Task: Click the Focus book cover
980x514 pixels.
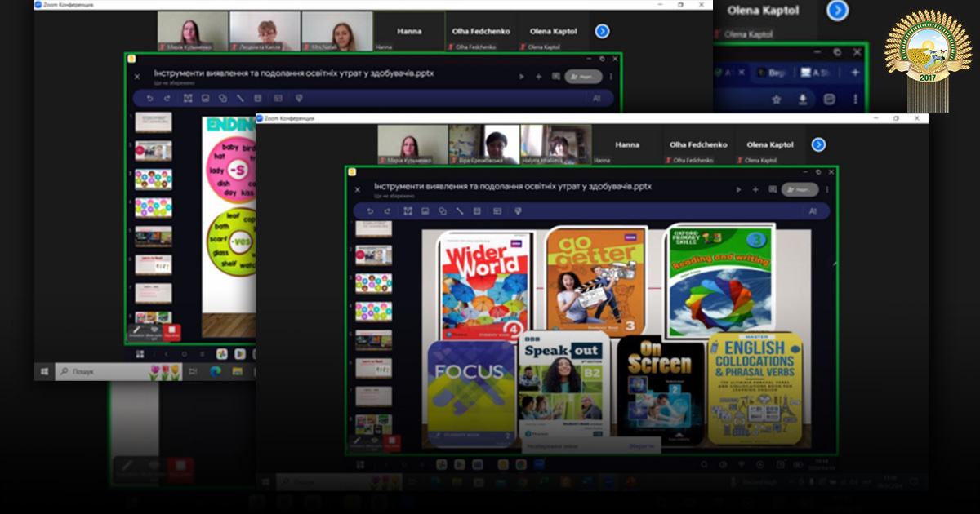Action: point(471,393)
